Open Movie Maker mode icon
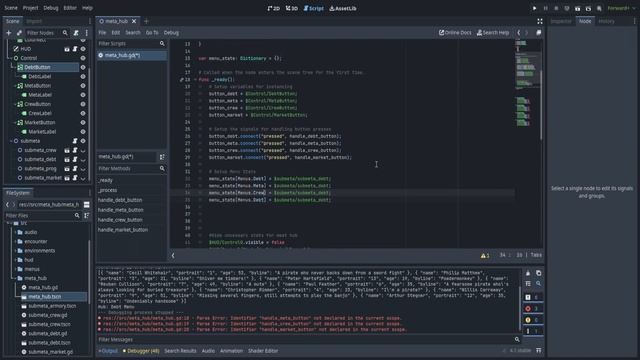 [x=599, y=8]
